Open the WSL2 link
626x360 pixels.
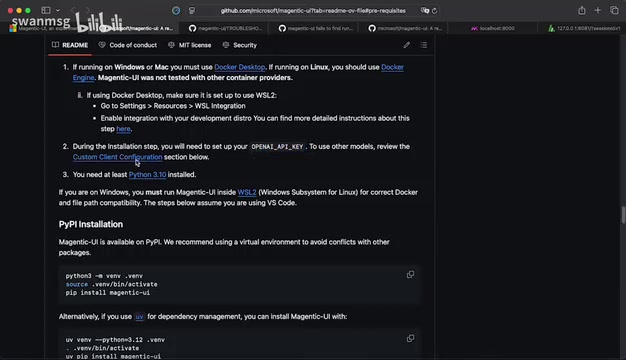click(247, 192)
